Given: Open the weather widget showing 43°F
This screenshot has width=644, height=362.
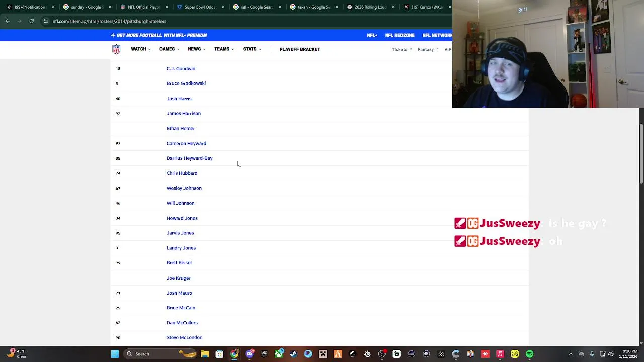Looking at the screenshot, I should point(17,354).
